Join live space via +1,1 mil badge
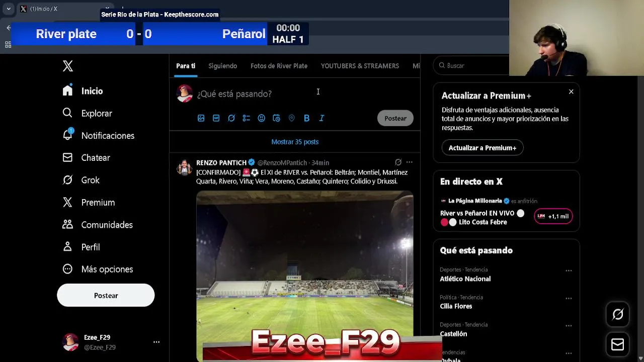Image resolution: width=644 pixels, height=362 pixels. 553,216
